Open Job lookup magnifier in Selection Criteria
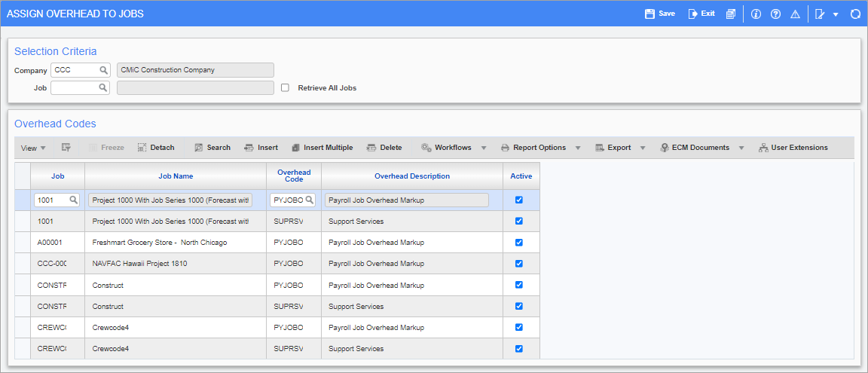868x373 pixels. click(x=103, y=88)
